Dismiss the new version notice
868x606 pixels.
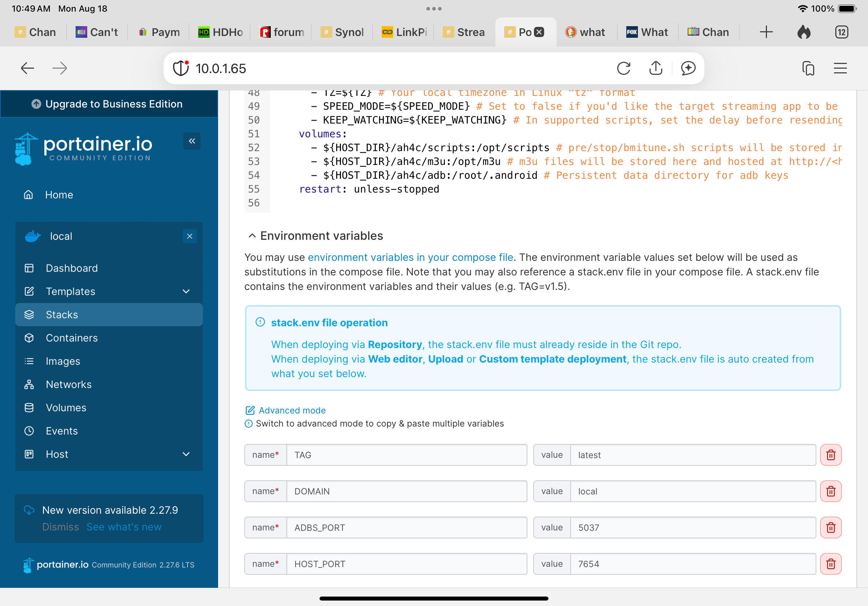tap(60, 527)
